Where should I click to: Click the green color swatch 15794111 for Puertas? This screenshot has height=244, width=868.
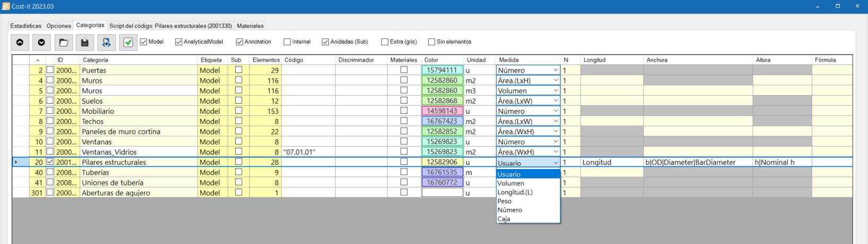coord(442,70)
